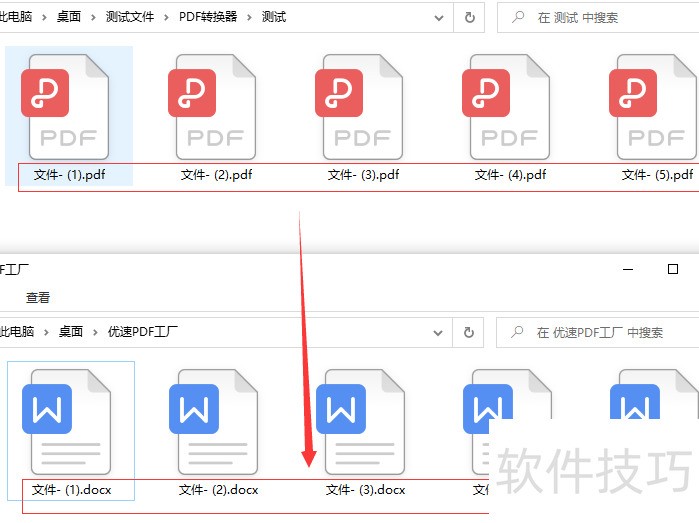
Task: Expand chevron after 桌面 in upper breadcrumb
Action: point(93,18)
